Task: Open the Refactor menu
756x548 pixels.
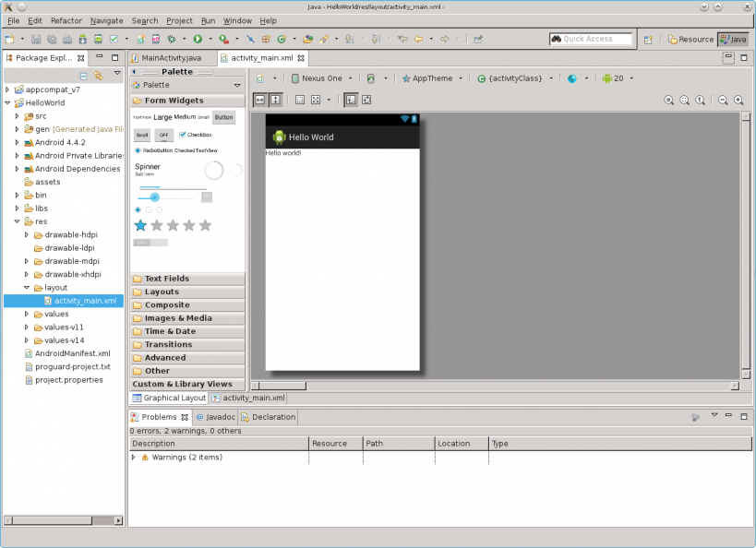Action: click(66, 20)
